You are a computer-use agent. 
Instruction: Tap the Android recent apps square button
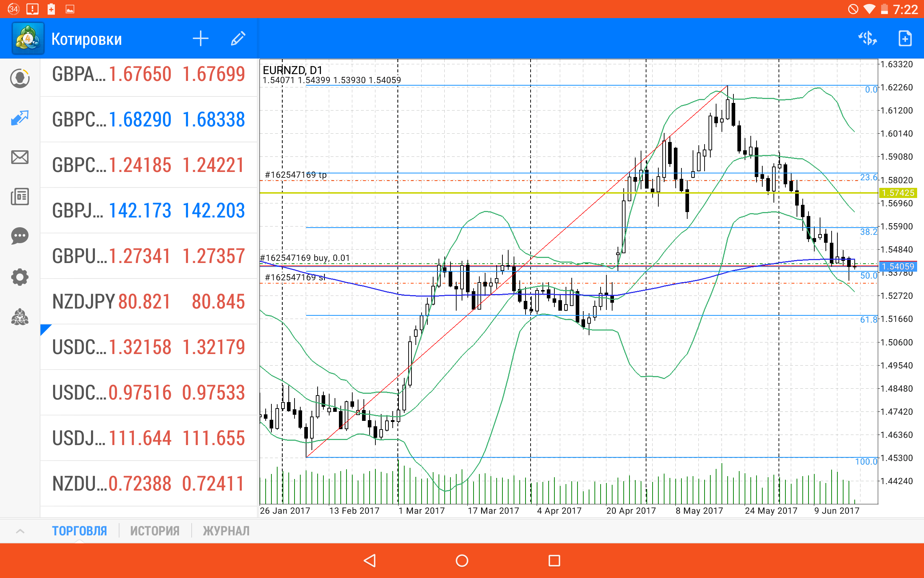pyautogui.click(x=554, y=560)
